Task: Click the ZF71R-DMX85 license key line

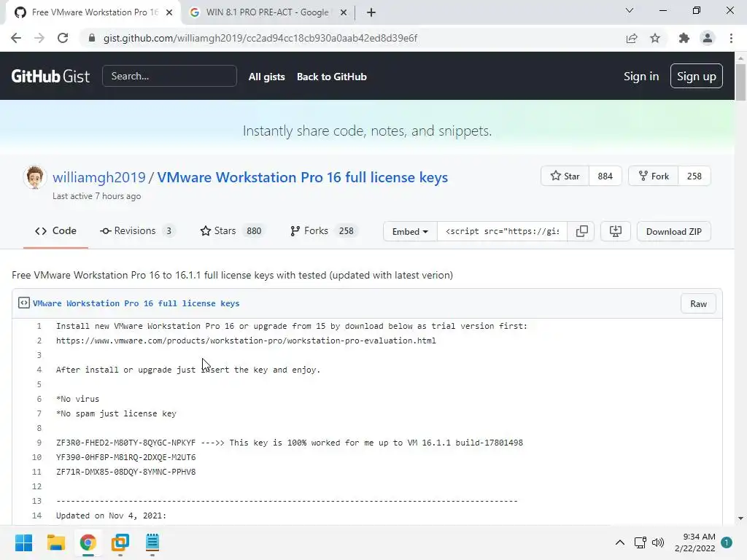Action: [125, 472]
